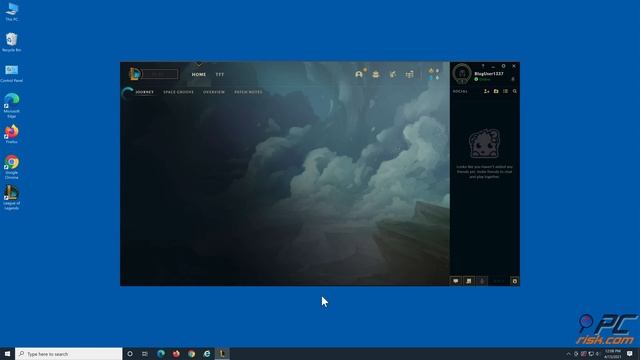Select the Microsoft Edge desktop shortcut
The image size is (640, 360).
pos(11,105)
